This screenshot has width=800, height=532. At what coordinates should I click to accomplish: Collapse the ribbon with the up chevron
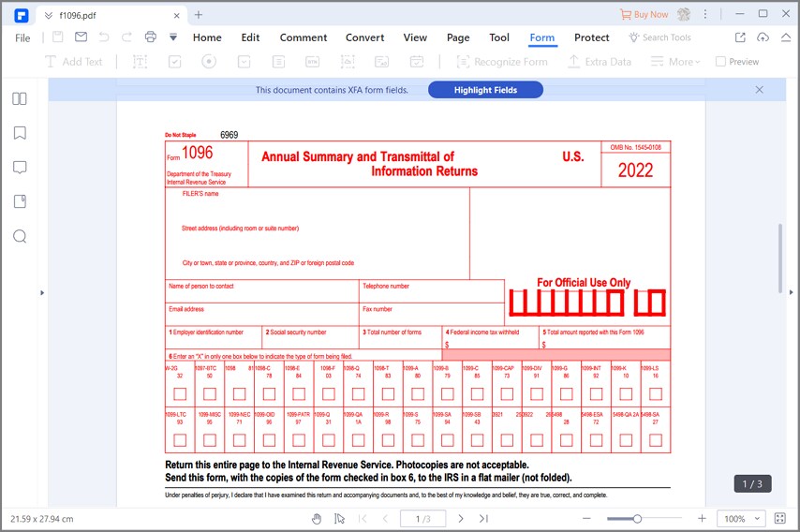[x=786, y=37]
